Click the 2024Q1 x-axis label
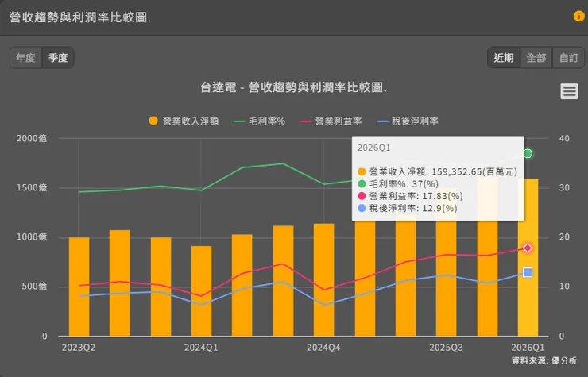Screen dimensions: 588x377 click(201, 348)
